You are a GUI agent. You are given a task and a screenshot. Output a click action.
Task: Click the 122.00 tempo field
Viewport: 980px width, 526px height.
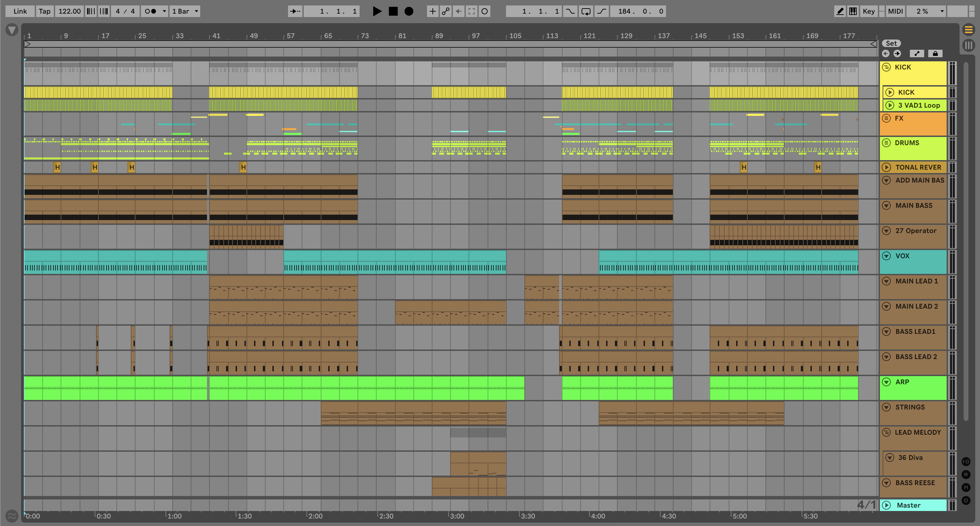coord(69,11)
